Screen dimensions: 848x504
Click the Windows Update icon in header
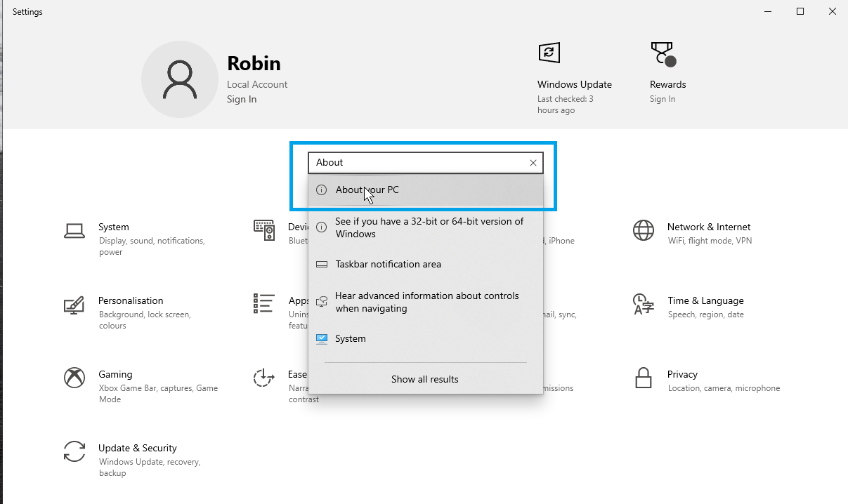coord(549,53)
